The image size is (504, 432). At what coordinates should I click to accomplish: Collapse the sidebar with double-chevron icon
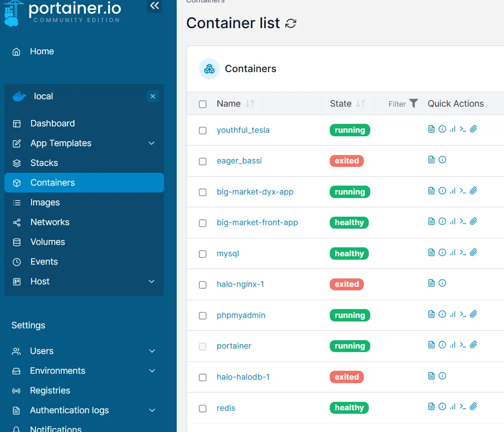click(x=155, y=6)
